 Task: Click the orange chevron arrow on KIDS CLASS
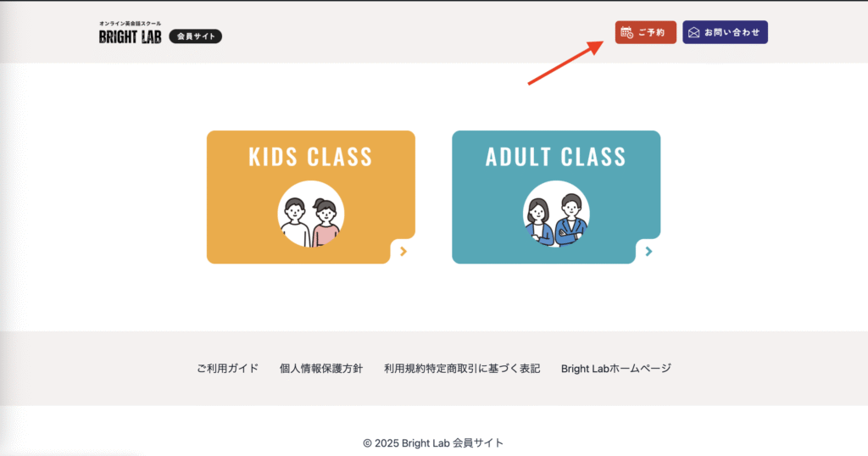pyautogui.click(x=403, y=251)
